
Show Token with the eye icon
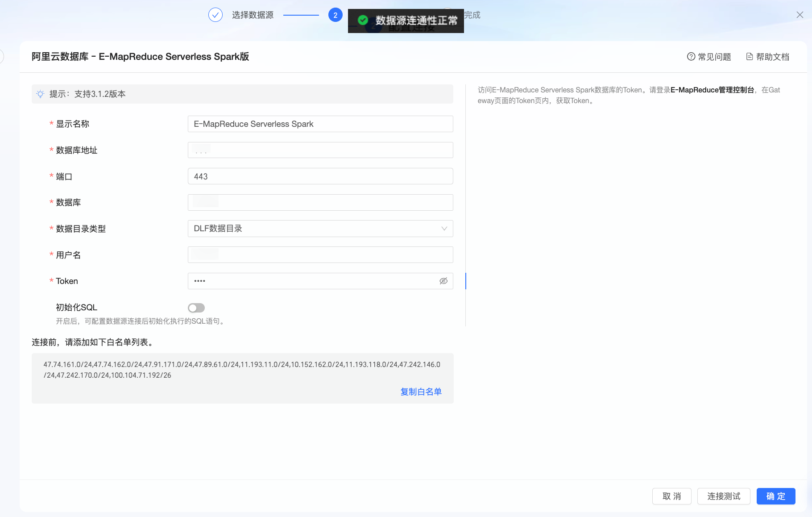pos(443,281)
